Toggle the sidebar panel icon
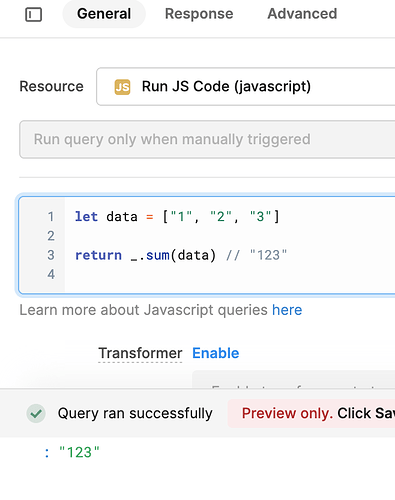This screenshot has width=395, height=500. [34, 15]
